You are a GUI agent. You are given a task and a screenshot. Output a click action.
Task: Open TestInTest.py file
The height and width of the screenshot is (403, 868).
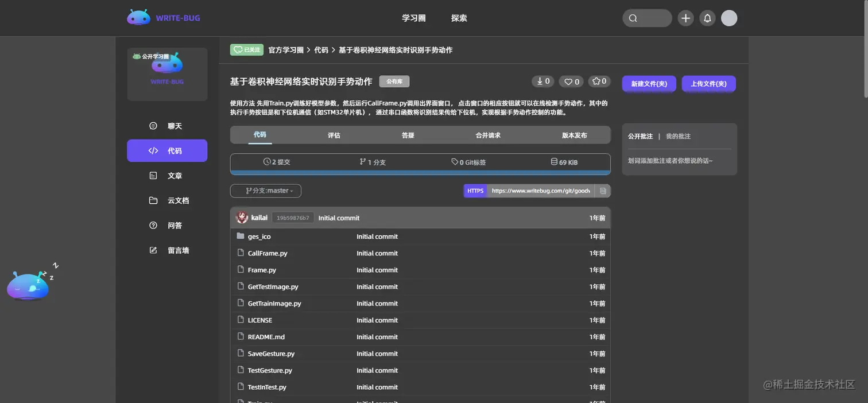[267, 387]
